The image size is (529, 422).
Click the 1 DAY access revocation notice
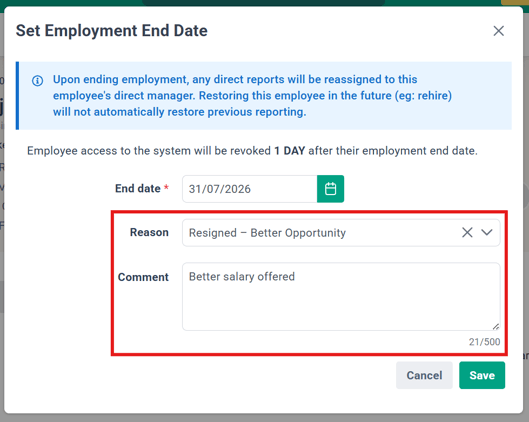tap(252, 150)
